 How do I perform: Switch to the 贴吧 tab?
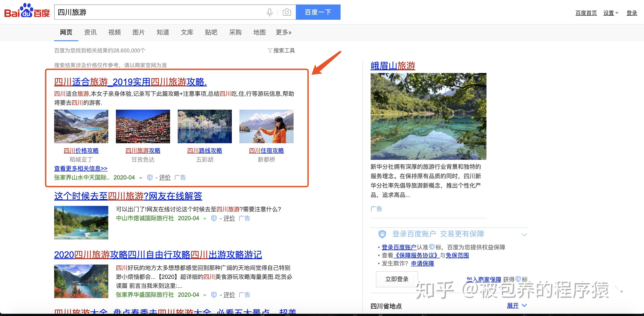click(211, 32)
